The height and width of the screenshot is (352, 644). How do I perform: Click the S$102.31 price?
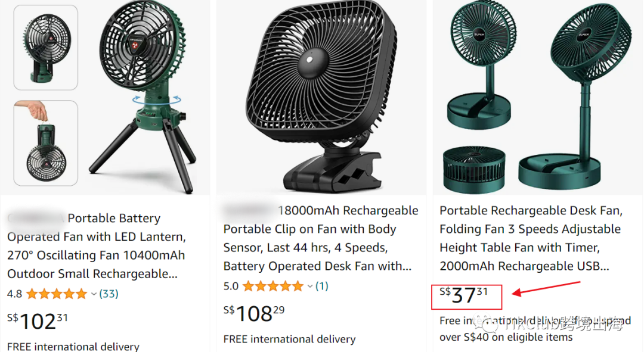tap(37, 320)
